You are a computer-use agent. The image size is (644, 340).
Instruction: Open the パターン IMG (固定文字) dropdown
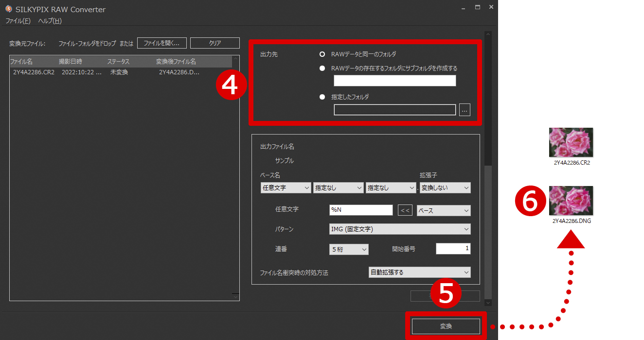400,229
